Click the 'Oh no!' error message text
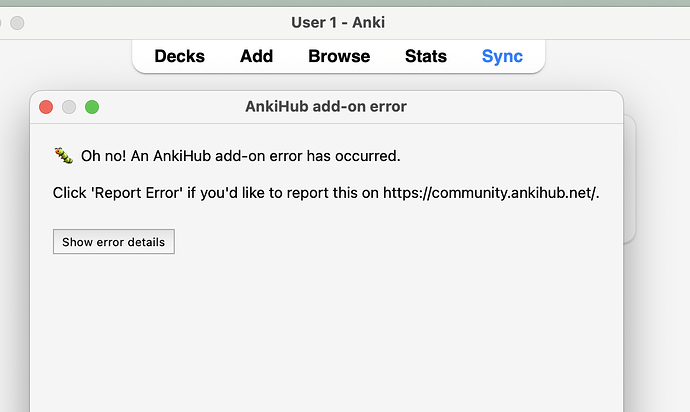Screen dimensions: 690x412 point(240,156)
